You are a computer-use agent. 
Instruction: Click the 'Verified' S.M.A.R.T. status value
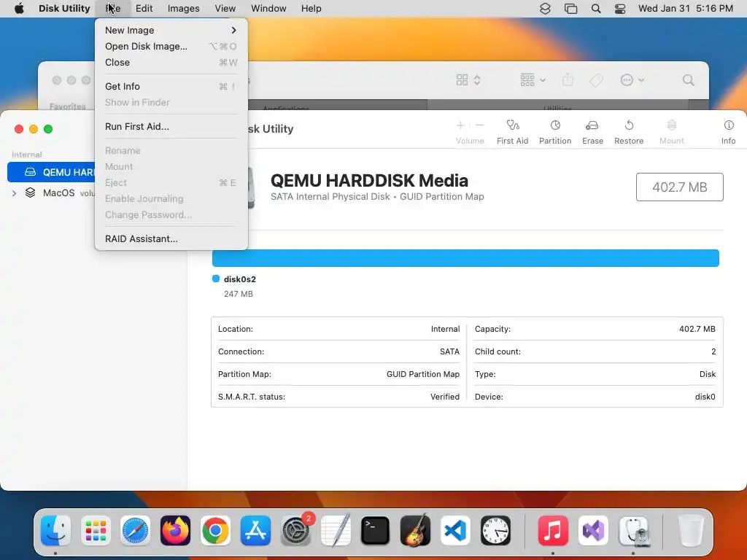[445, 397]
